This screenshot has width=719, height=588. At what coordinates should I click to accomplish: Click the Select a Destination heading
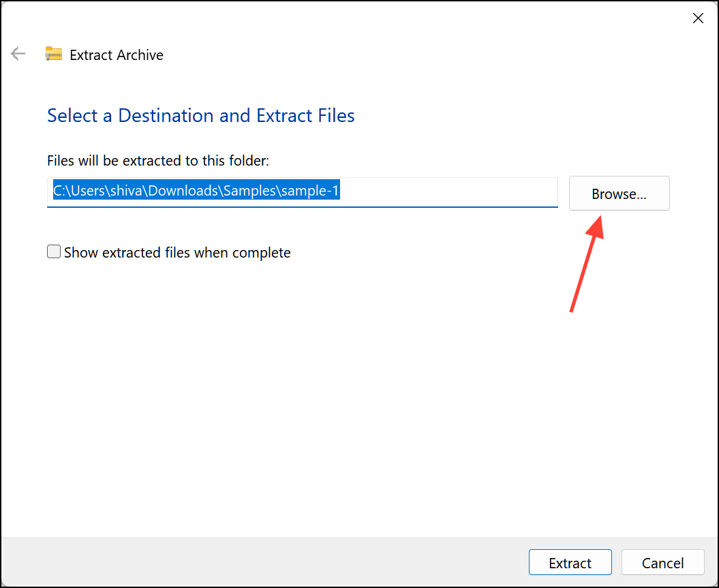pyautogui.click(x=200, y=115)
